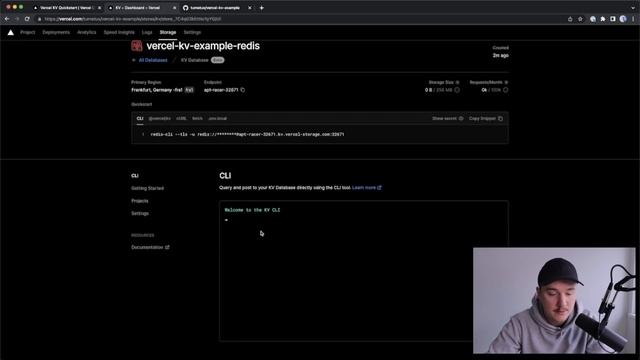The image size is (640, 360).
Task: Switch to Vercel KV Quickstart browser tab
Action: tap(66, 8)
